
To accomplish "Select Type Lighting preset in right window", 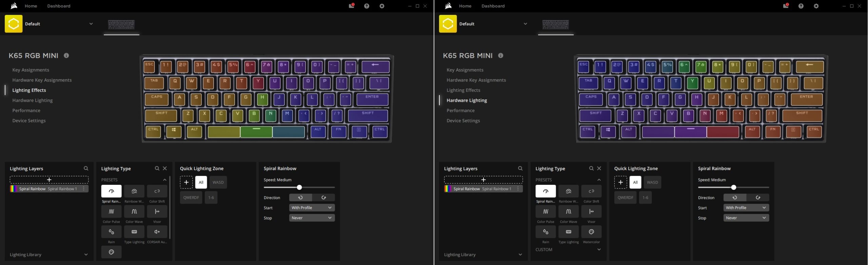I will coord(569,232).
